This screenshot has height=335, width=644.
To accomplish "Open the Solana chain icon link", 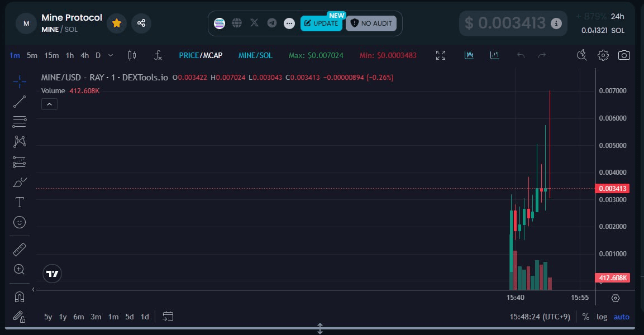I will tap(220, 23).
